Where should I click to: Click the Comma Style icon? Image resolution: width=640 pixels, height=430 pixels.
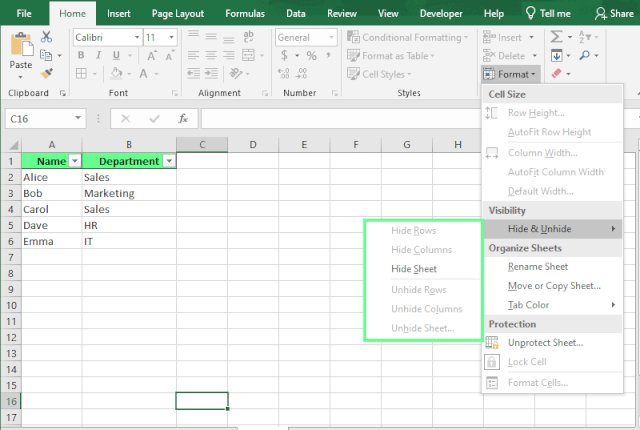coord(328,55)
